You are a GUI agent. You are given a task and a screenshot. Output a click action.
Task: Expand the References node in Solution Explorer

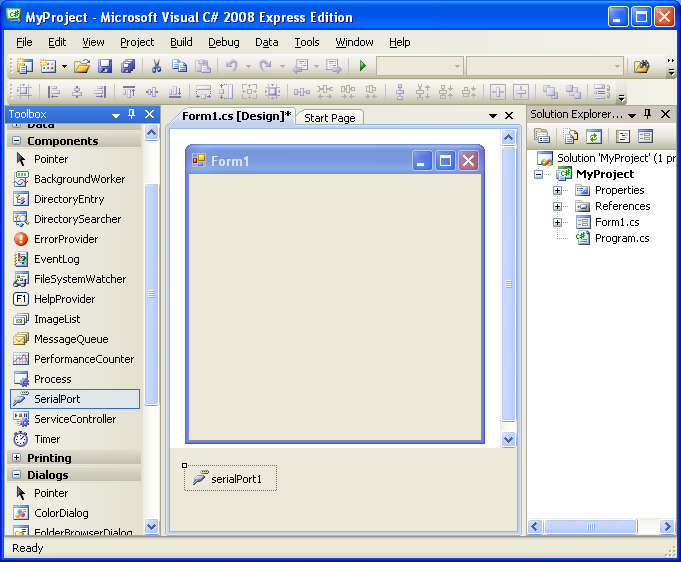pos(557,206)
